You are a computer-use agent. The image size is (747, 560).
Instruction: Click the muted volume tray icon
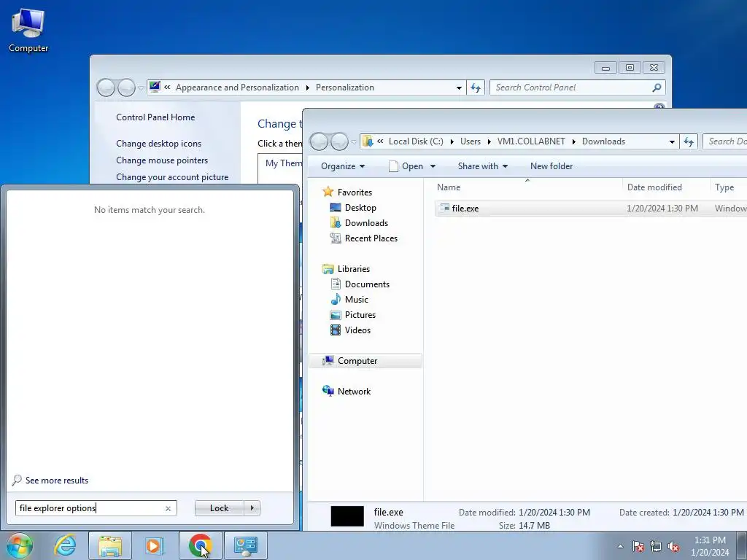coord(673,546)
